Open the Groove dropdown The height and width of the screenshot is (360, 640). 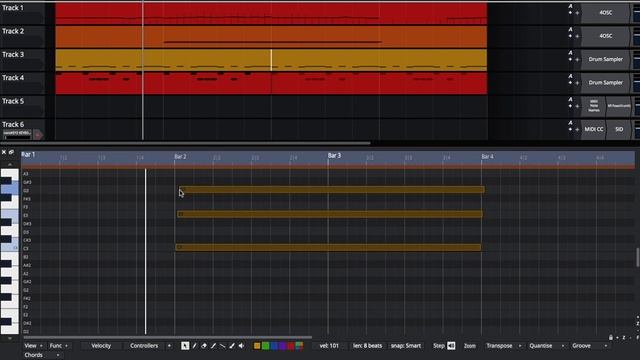pos(589,346)
